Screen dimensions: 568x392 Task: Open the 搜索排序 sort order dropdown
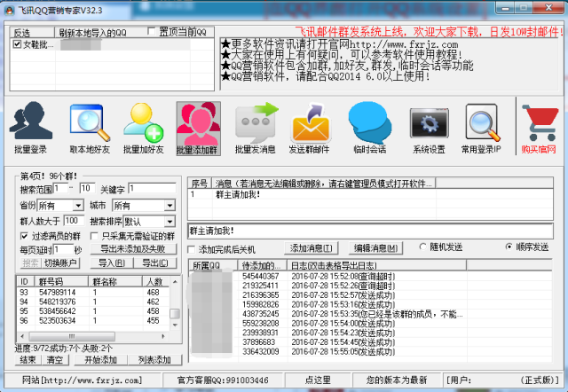tap(170, 221)
